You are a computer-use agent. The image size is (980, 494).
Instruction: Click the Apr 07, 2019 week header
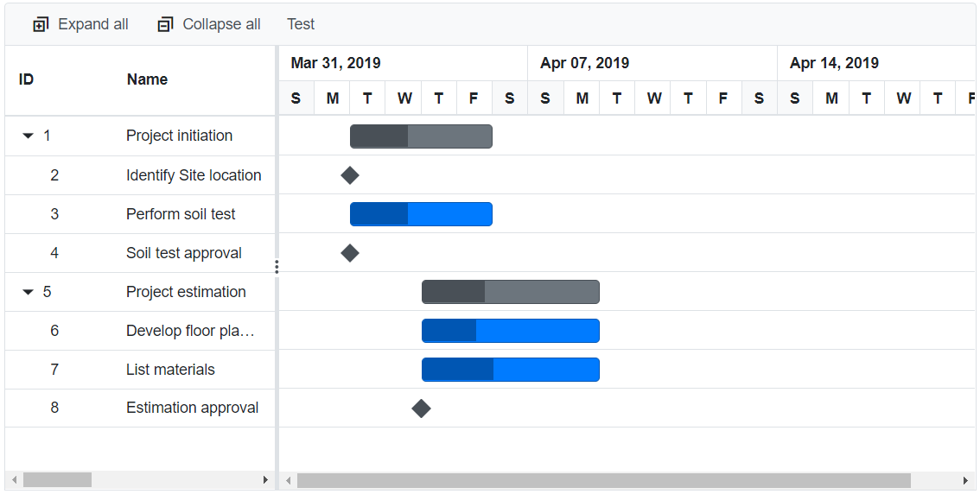tap(584, 63)
